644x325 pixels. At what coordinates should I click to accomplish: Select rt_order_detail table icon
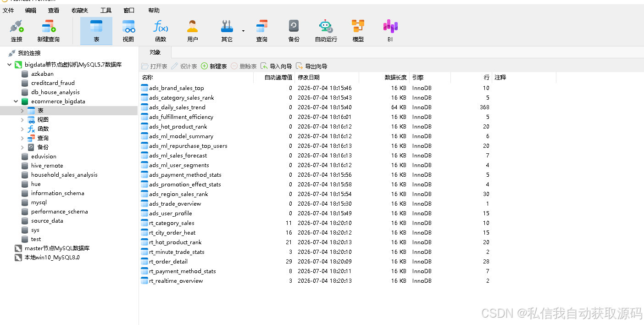(144, 262)
